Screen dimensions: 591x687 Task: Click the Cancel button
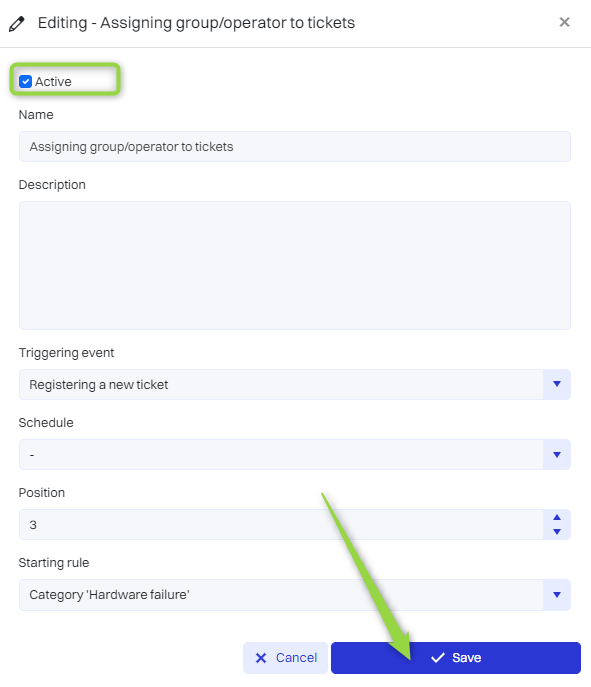pos(285,658)
